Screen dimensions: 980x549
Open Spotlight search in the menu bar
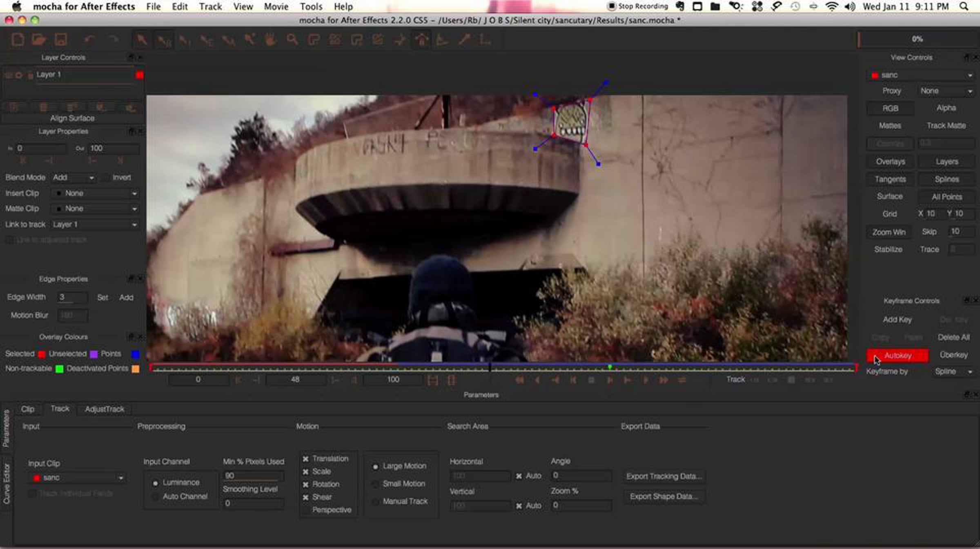(964, 7)
